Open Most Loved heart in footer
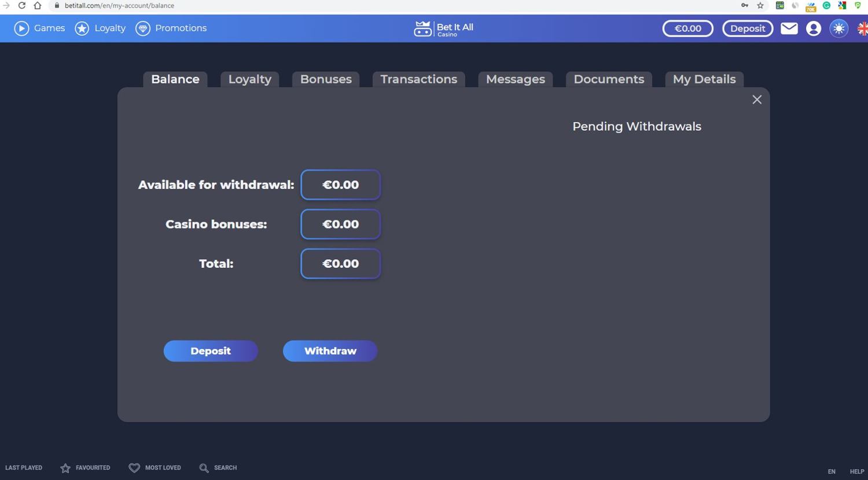This screenshot has width=868, height=480. pyautogui.click(x=134, y=468)
